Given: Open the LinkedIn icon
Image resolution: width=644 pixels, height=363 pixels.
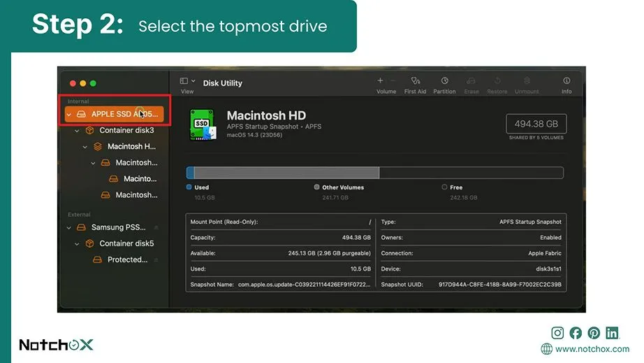Looking at the screenshot, I should pos(612,333).
